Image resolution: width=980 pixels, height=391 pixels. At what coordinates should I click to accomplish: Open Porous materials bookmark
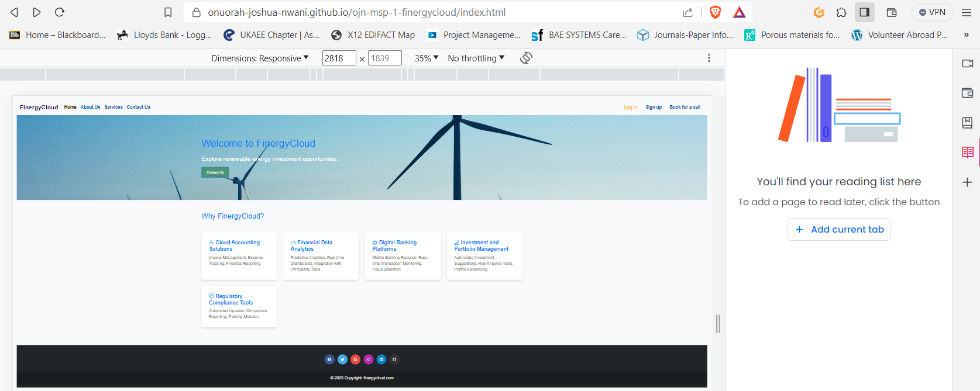(x=792, y=35)
